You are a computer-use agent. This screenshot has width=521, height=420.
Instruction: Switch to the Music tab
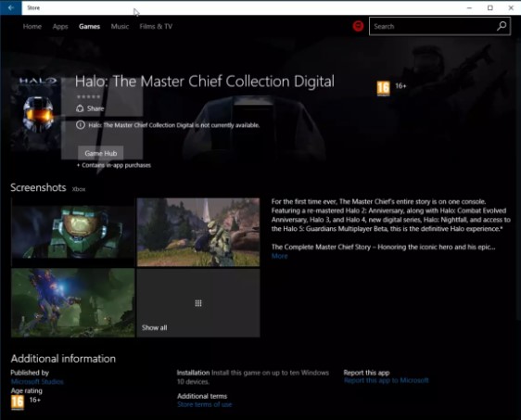120,27
